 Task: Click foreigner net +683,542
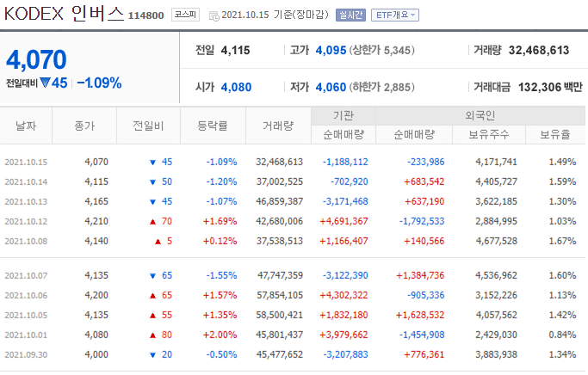pos(424,181)
